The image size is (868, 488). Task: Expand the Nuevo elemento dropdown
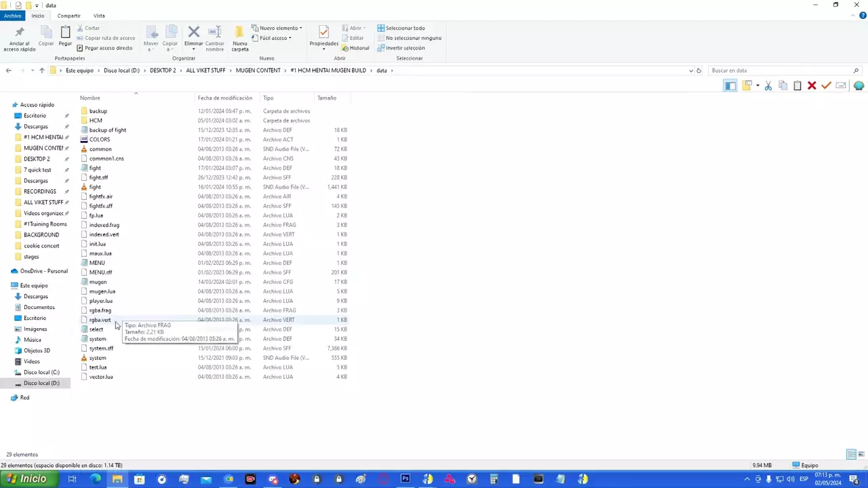pyautogui.click(x=277, y=28)
